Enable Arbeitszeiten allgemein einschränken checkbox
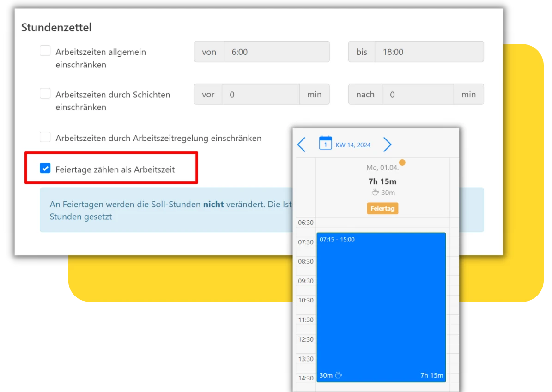This screenshot has width=552, height=392. pos(45,51)
